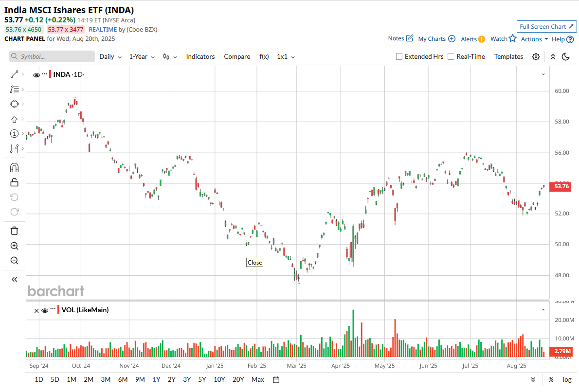
Task: Click the lock drawings icon
Action: (14, 182)
